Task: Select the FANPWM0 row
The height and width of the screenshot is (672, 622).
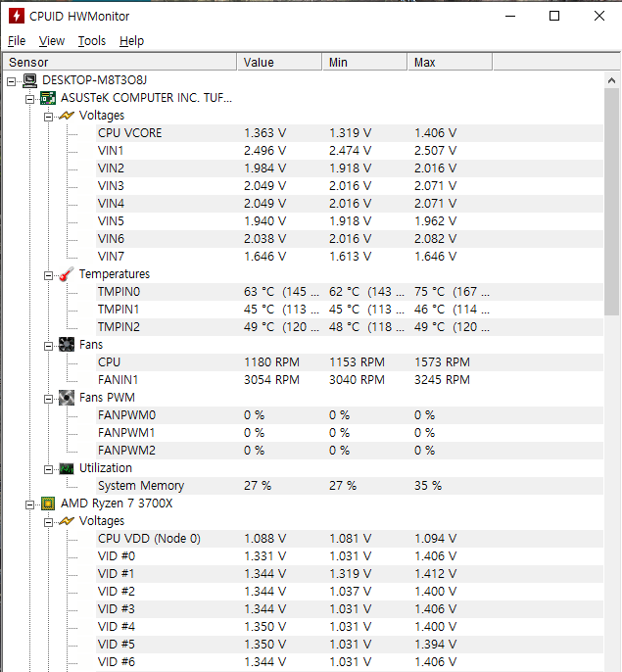Action: tap(350, 415)
